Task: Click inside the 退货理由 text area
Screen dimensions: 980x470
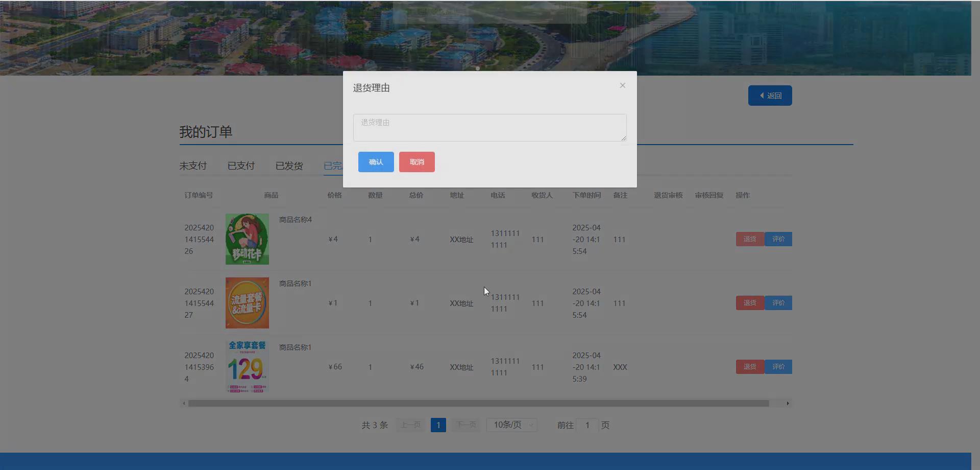Action: (489, 127)
